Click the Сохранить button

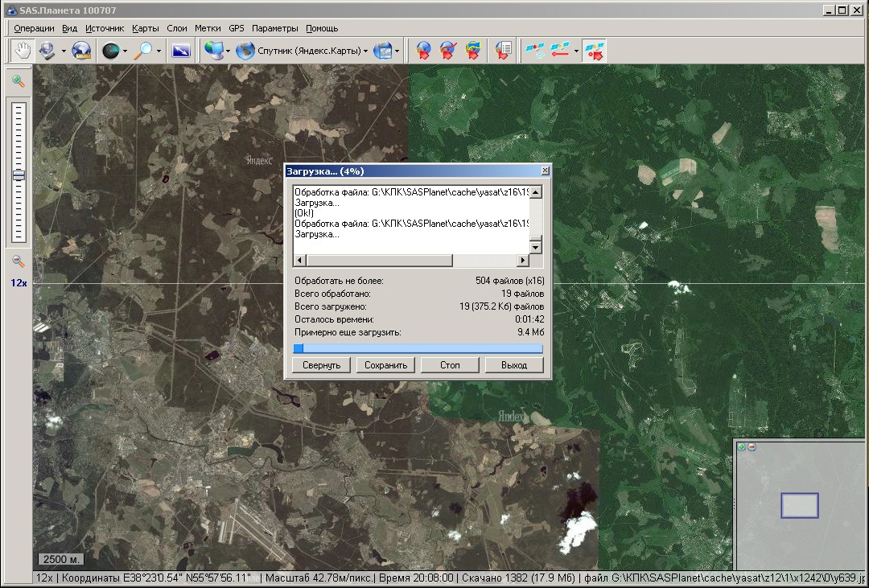(385, 365)
